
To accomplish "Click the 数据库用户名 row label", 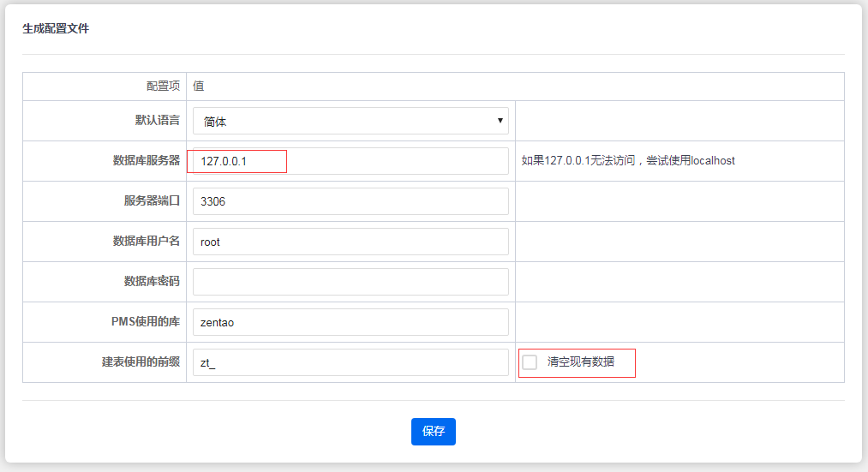I will click(147, 242).
